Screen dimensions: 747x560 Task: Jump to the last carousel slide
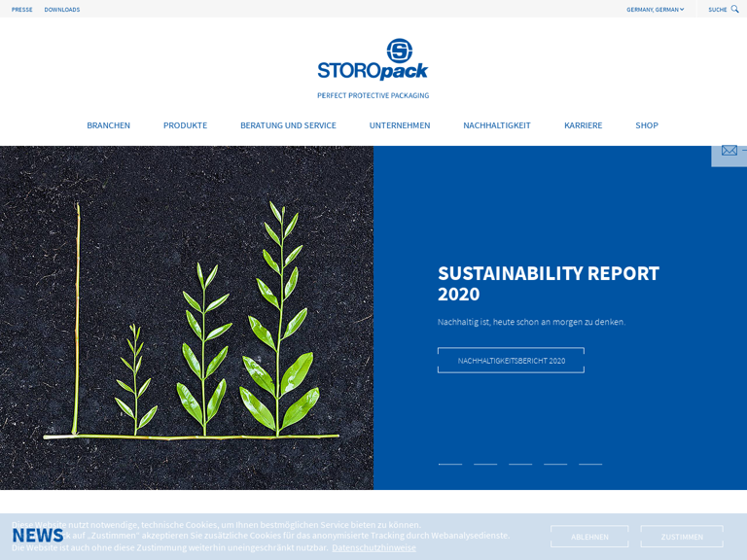(590, 464)
